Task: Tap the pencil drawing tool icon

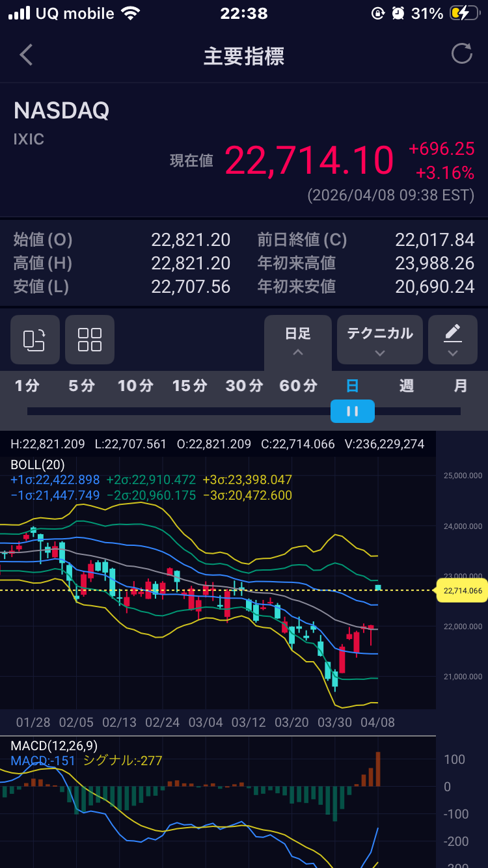Action: pyautogui.click(x=452, y=333)
